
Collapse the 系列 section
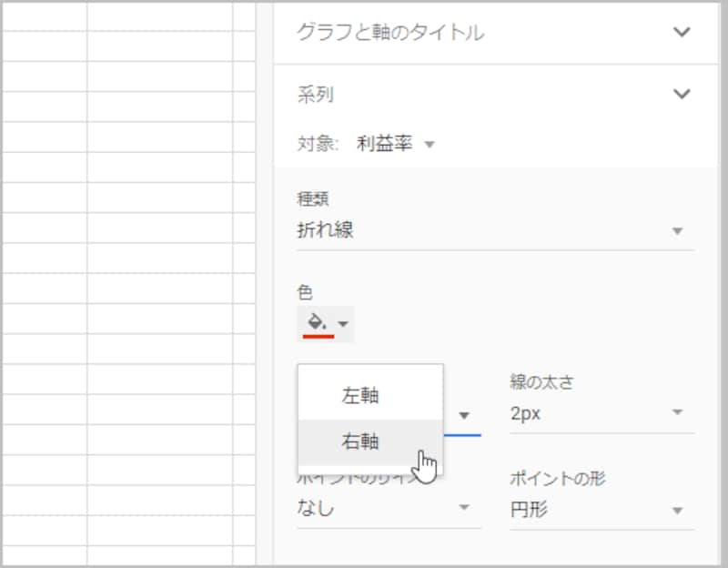tap(681, 93)
